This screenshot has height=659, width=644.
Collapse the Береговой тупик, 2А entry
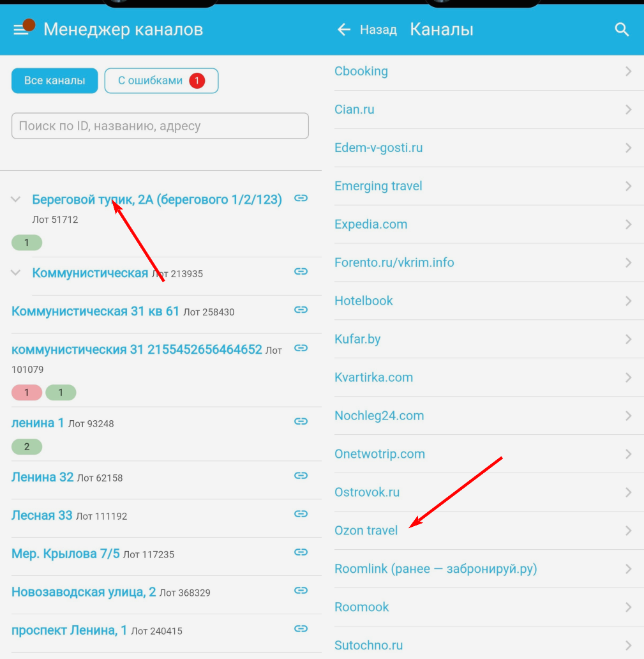(x=15, y=199)
